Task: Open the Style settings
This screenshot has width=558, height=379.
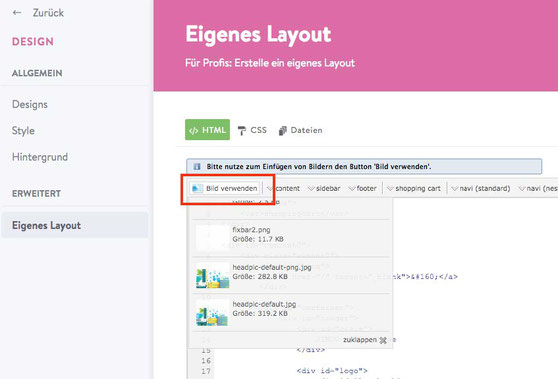Action: click(23, 131)
